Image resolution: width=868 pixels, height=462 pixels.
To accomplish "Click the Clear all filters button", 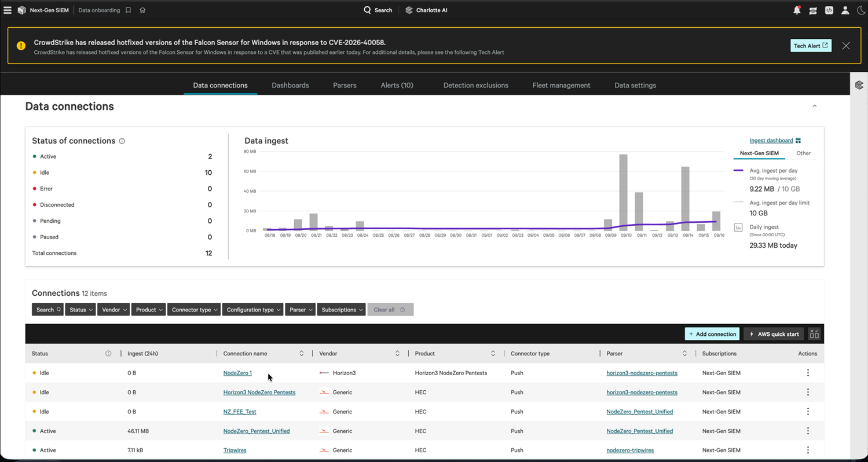I will coord(390,310).
